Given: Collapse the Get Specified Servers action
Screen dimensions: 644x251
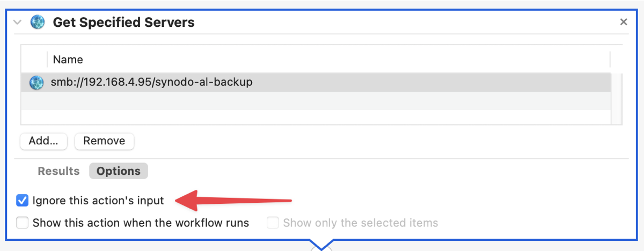Looking at the screenshot, I should [17, 23].
